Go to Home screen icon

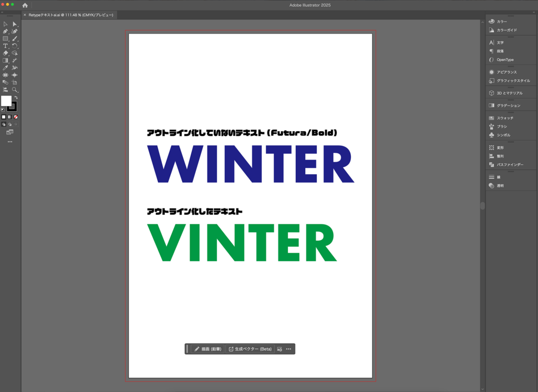coord(25,5)
